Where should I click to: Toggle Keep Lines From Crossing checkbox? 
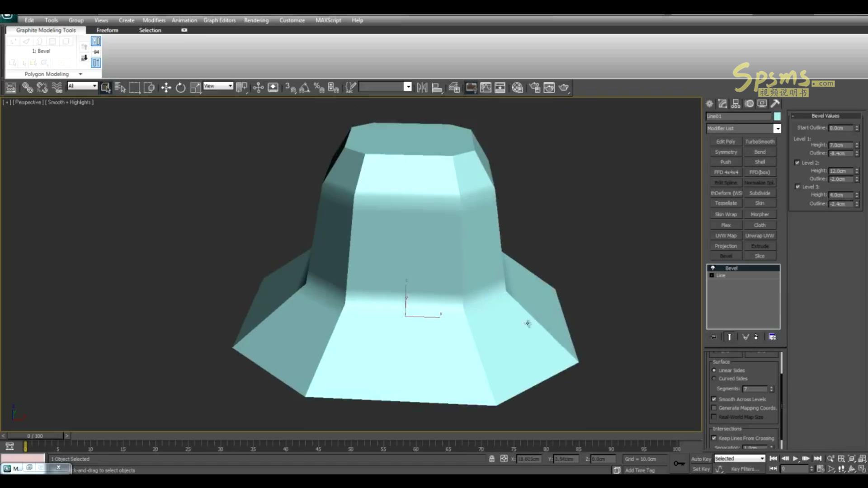[x=714, y=438]
